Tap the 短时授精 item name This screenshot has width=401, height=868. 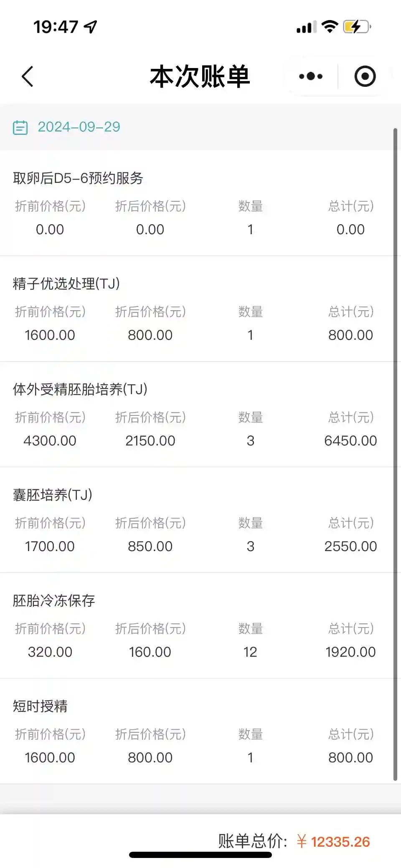click(40, 706)
